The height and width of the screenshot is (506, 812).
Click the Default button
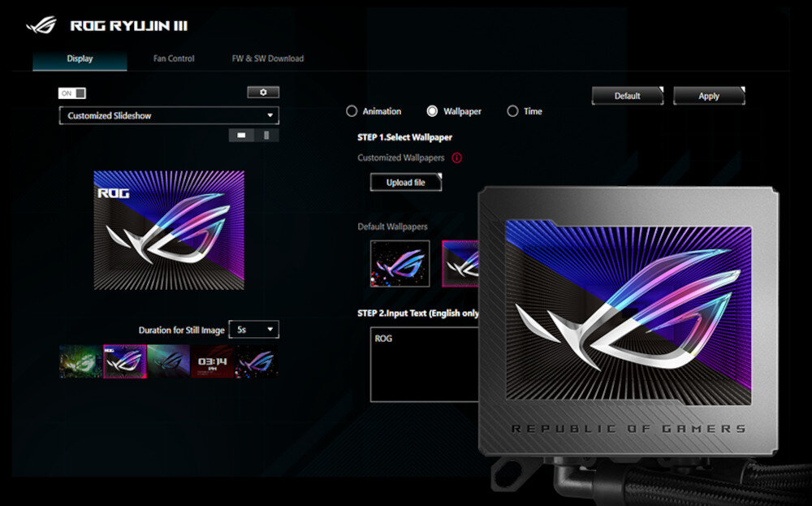click(627, 96)
